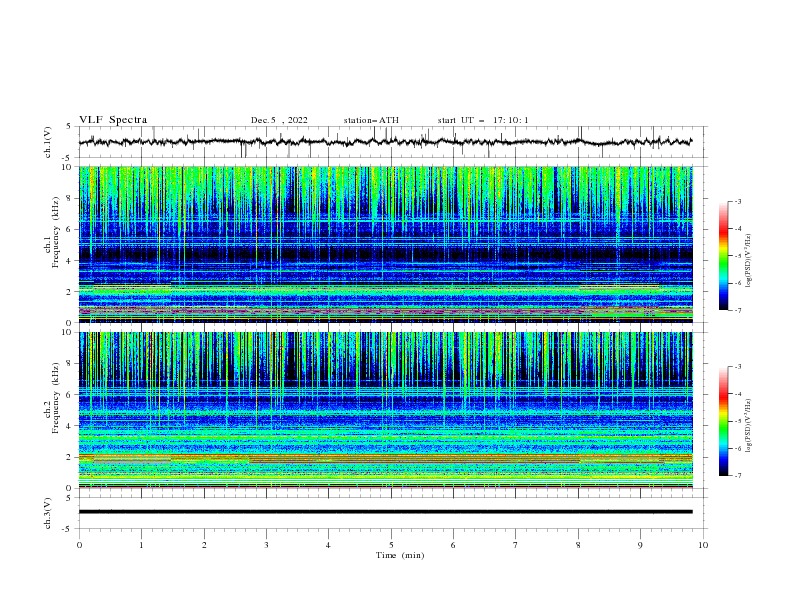The height and width of the screenshot is (612, 792).
Task: Click the "Time (min)" axis title
Action: (x=400, y=555)
